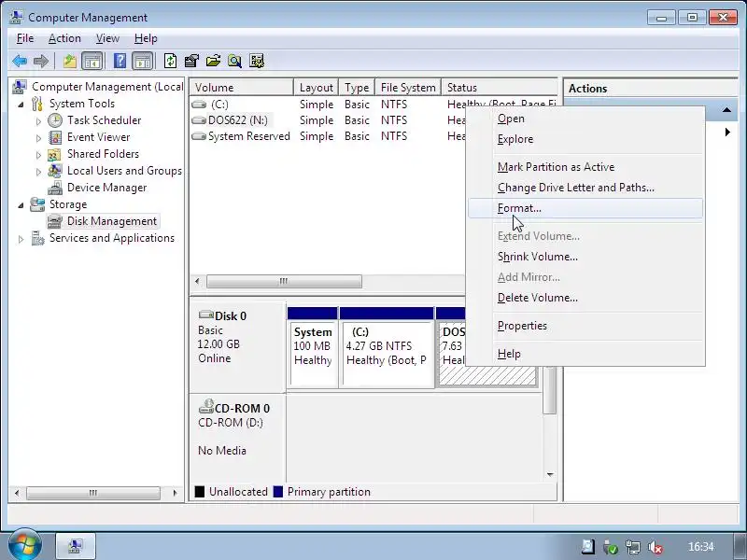
Task: Sort by the Layout column header
Action: tap(316, 88)
